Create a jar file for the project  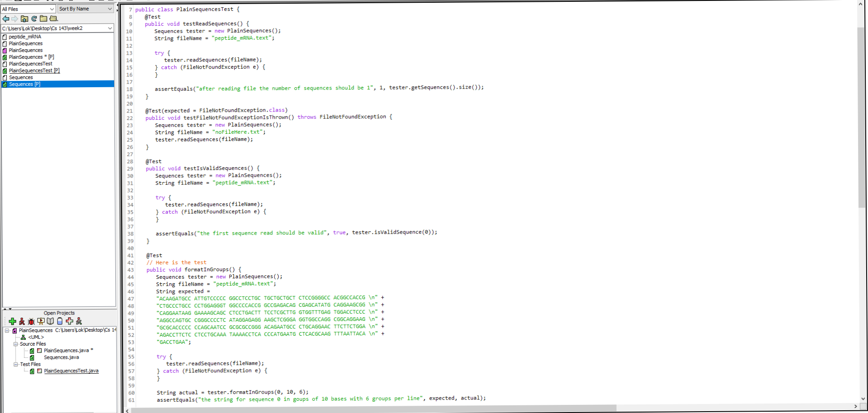[59, 321]
